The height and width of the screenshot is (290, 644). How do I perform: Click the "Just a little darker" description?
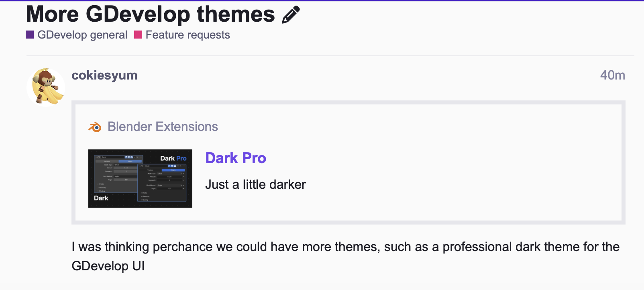(255, 185)
